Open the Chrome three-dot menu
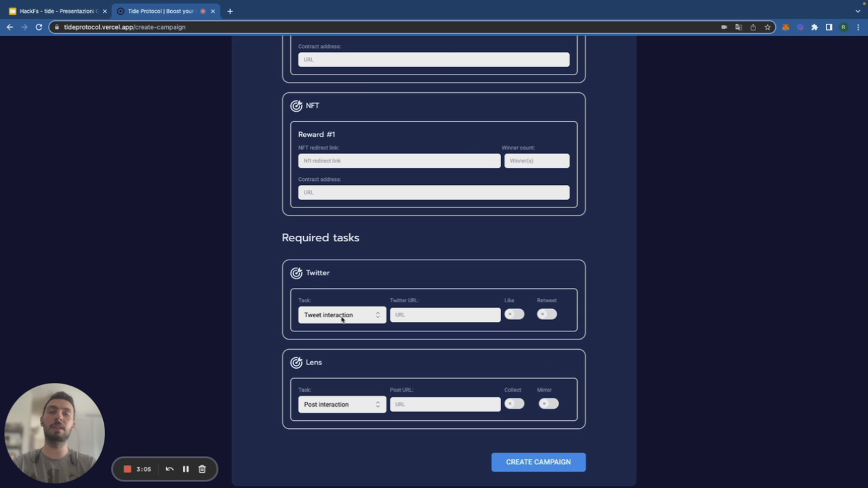 coord(858,27)
